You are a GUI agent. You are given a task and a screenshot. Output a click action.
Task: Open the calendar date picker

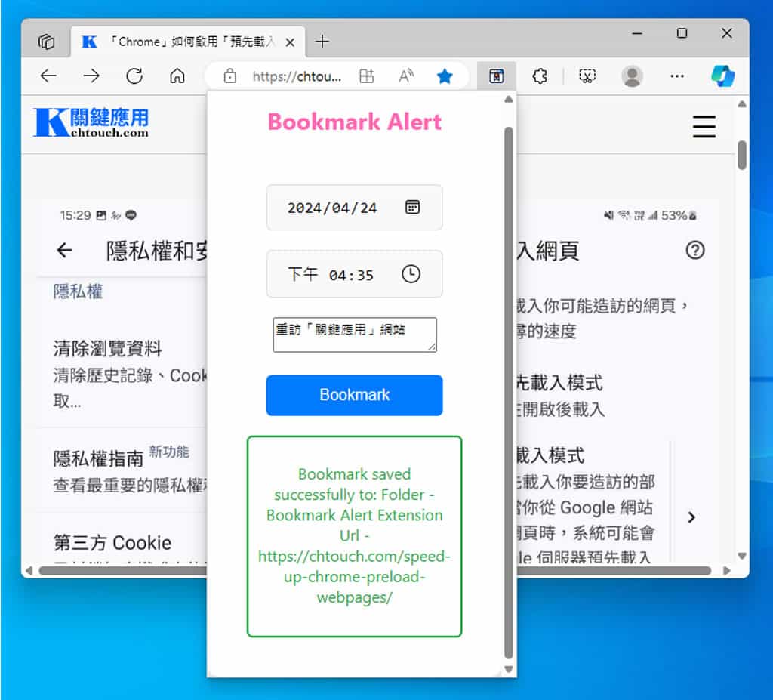click(x=412, y=207)
